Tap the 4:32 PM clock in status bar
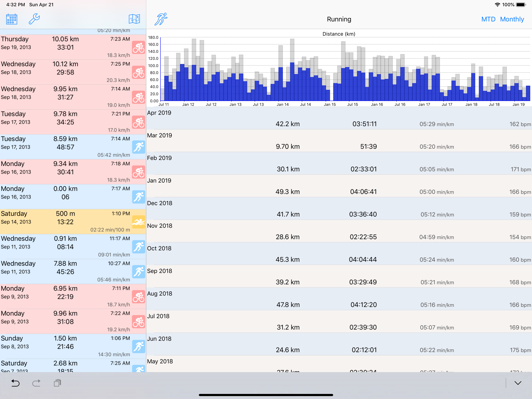The width and height of the screenshot is (532, 399). [15, 4]
